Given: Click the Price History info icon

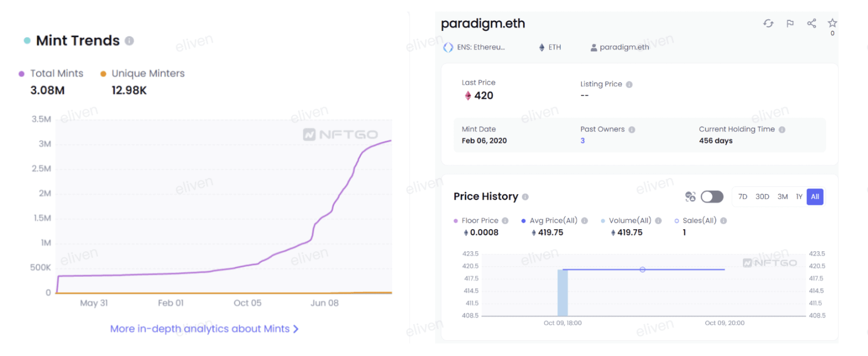Looking at the screenshot, I should pyautogui.click(x=525, y=197).
